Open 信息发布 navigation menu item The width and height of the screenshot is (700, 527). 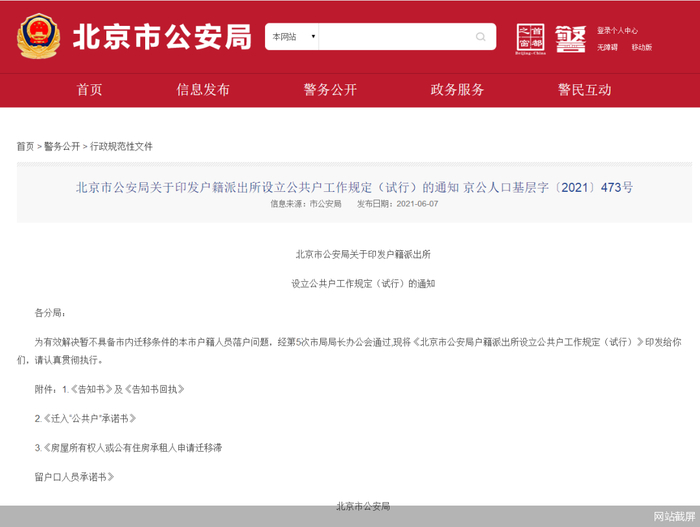pos(203,90)
